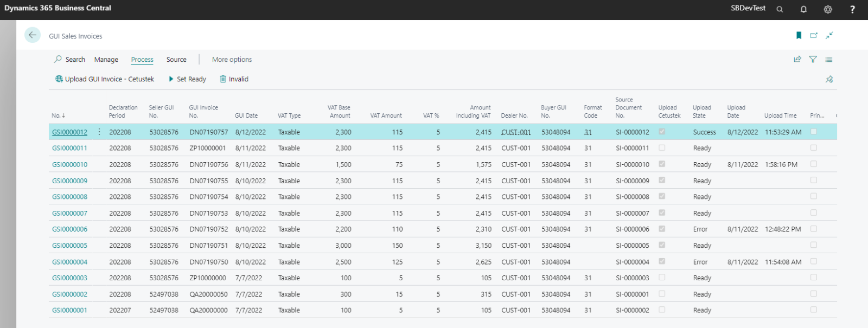
Task: Click source document SI-0000006 cell
Action: pos(633,229)
